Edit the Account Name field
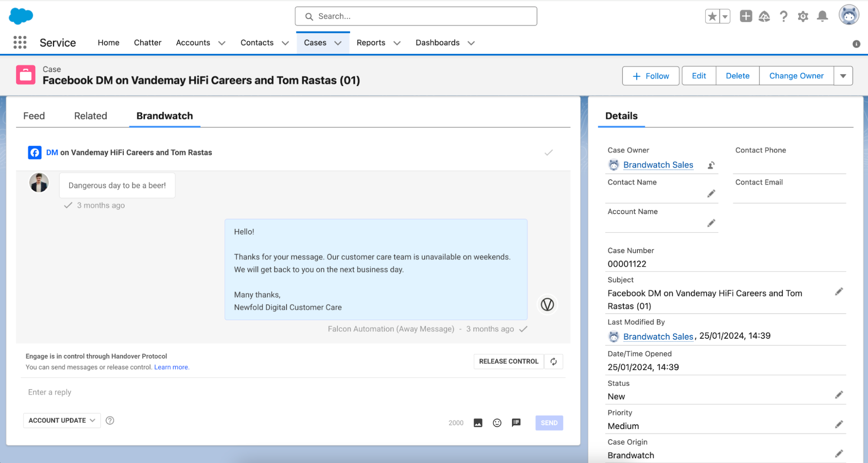The width and height of the screenshot is (868, 463). click(711, 223)
